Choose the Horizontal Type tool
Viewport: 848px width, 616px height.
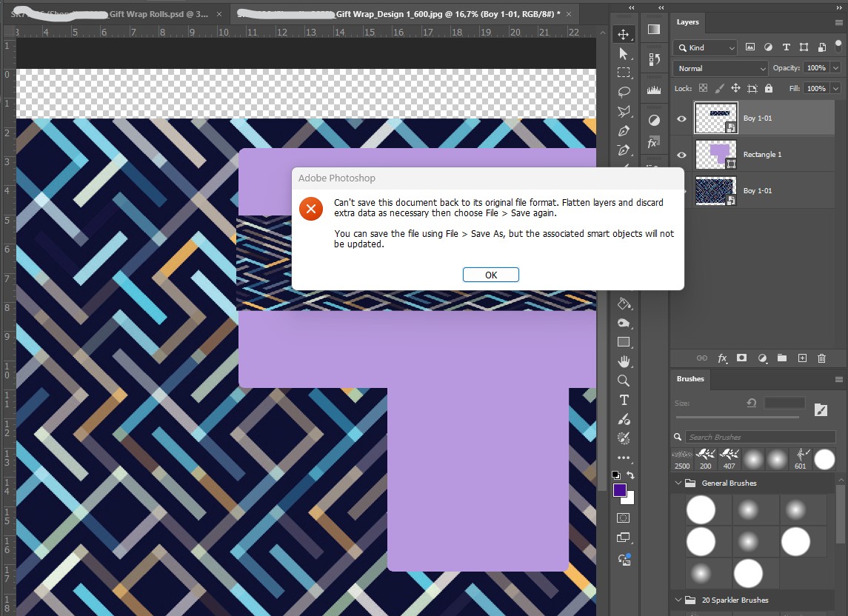point(624,400)
